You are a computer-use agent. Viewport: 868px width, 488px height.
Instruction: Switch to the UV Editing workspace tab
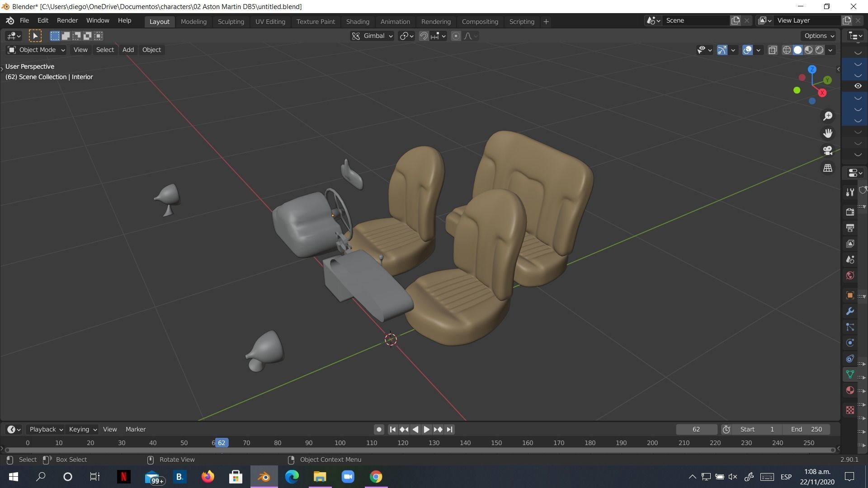tap(270, 21)
